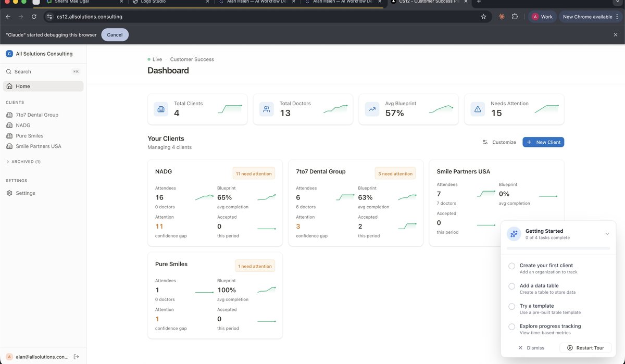Viewport: 625px width, 364px height.
Task: Click Restart Tour in Getting Started panel
Action: (585, 347)
